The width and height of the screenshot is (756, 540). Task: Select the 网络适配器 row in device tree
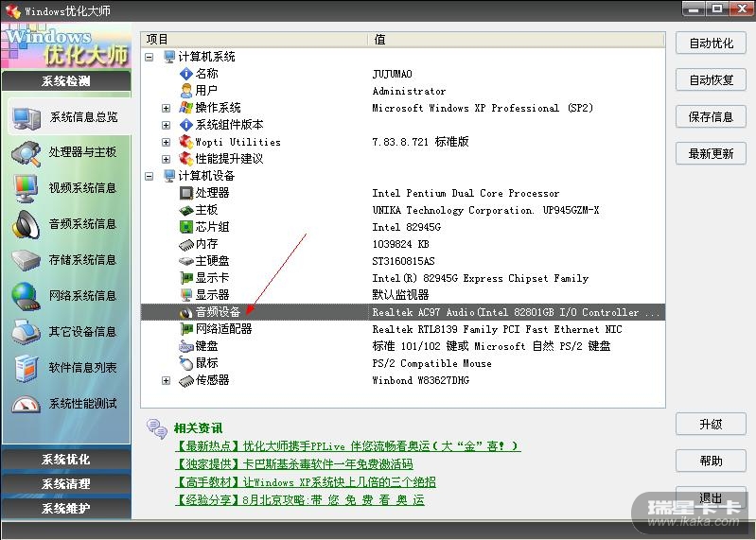tap(223, 329)
